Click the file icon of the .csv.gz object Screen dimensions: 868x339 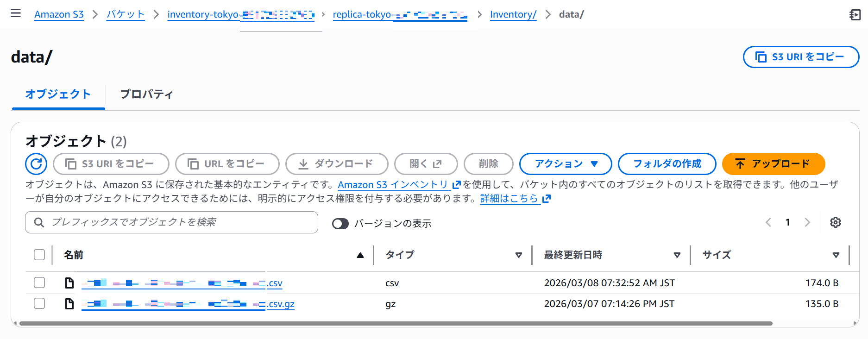click(x=69, y=304)
